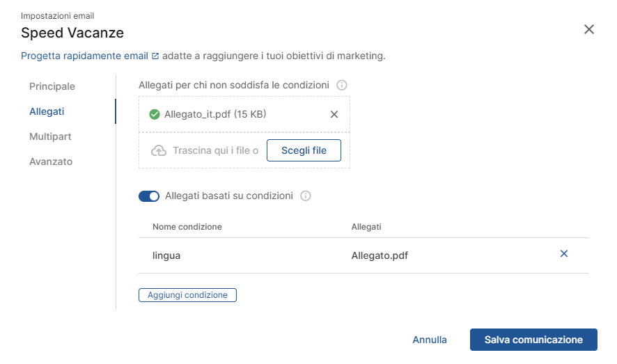Click the cloud upload icon

tap(159, 150)
